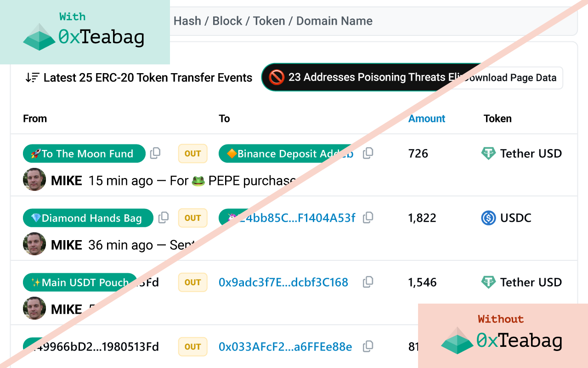Image resolution: width=588 pixels, height=368 pixels.
Task: Open the To The Moon Fund address tag
Action: pos(84,154)
